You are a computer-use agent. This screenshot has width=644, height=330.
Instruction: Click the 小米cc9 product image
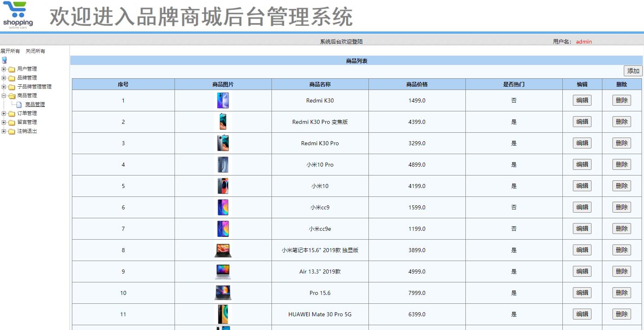click(x=223, y=207)
